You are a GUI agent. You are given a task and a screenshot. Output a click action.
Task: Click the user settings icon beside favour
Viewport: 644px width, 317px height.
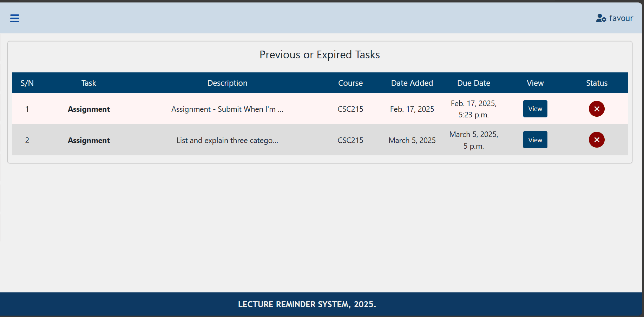(601, 18)
